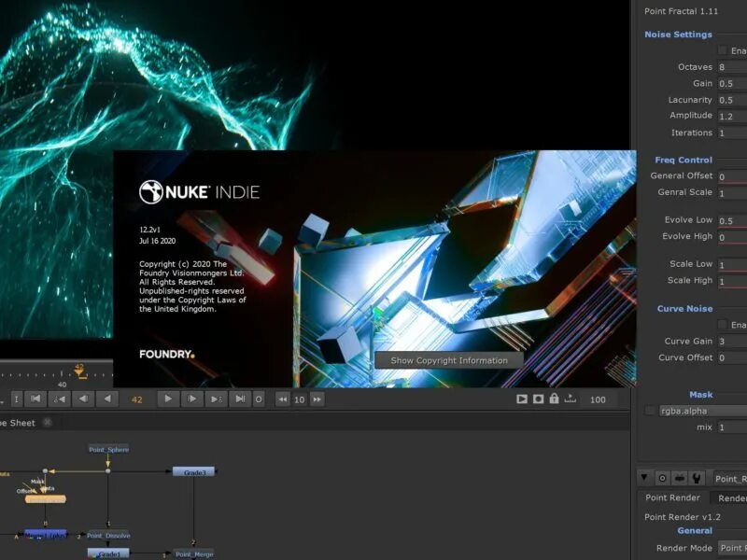Click the in-point I button on transport
Viewport: 747px width, 560px height.
16,399
